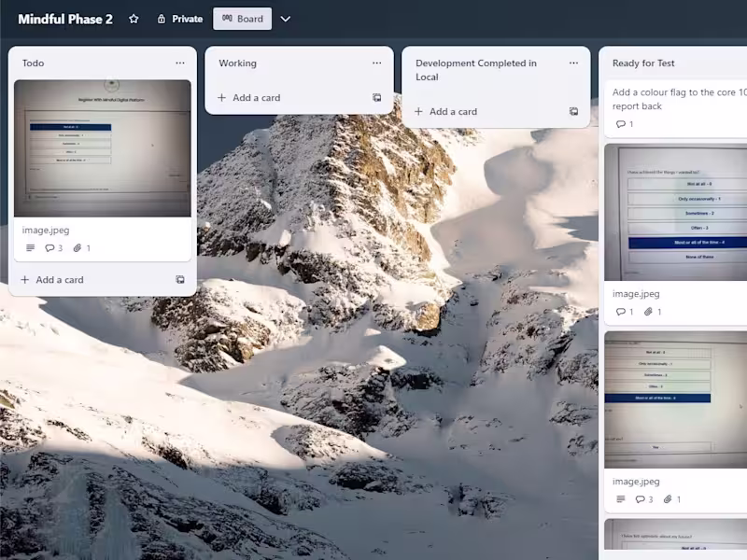
Task: Expand the views dropdown chevron
Action: [x=286, y=19]
